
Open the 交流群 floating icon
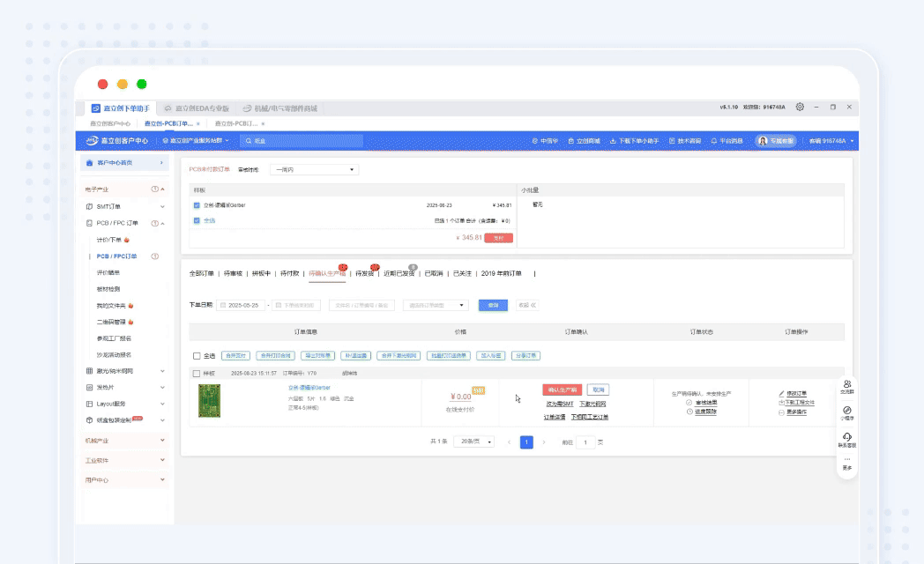(x=846, y=384)
